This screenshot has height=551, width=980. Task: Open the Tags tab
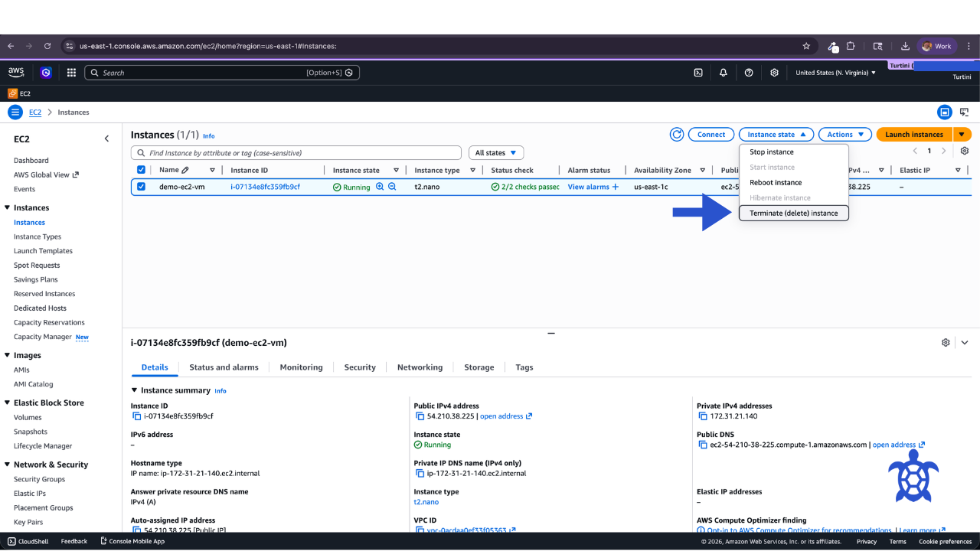524,367
